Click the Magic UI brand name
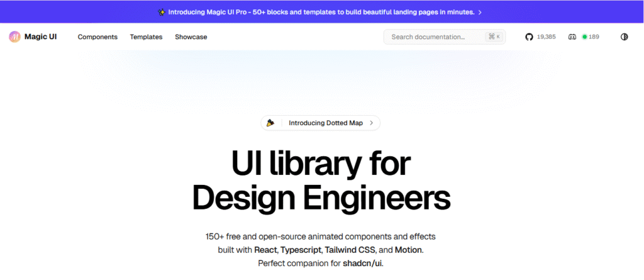The image size is (644, 280). click(x=41, y=36)
